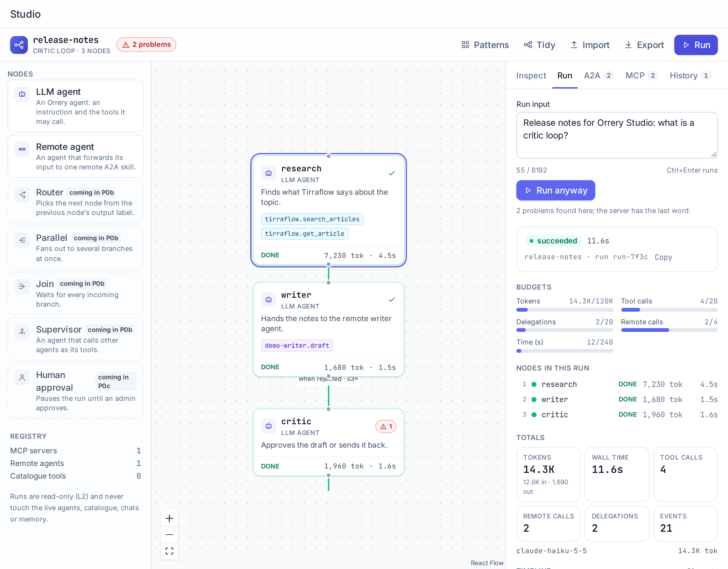Select the research row in run nodes
Screen dimensions: 728x569
[x=617, y=385]
